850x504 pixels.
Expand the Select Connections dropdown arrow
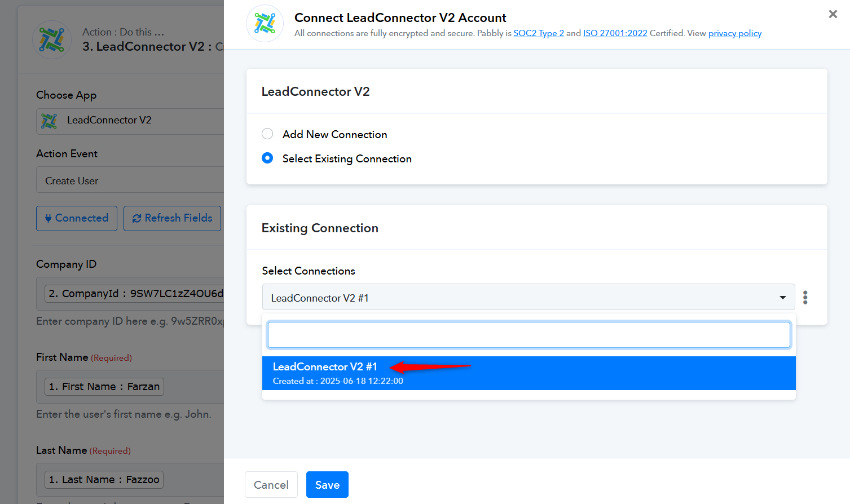pyautogui.click(x=782, y=297)
